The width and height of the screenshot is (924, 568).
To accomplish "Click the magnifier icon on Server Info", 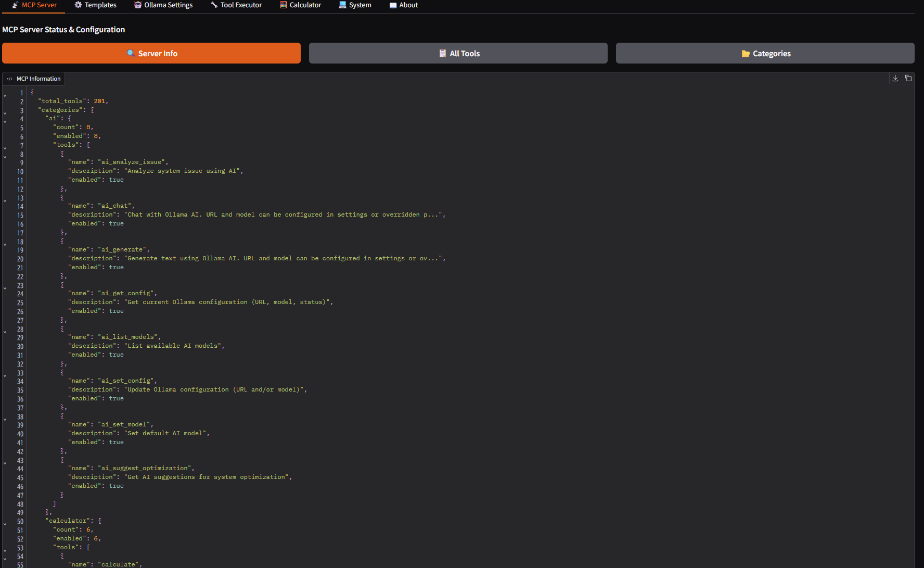I will click(131, 54).
